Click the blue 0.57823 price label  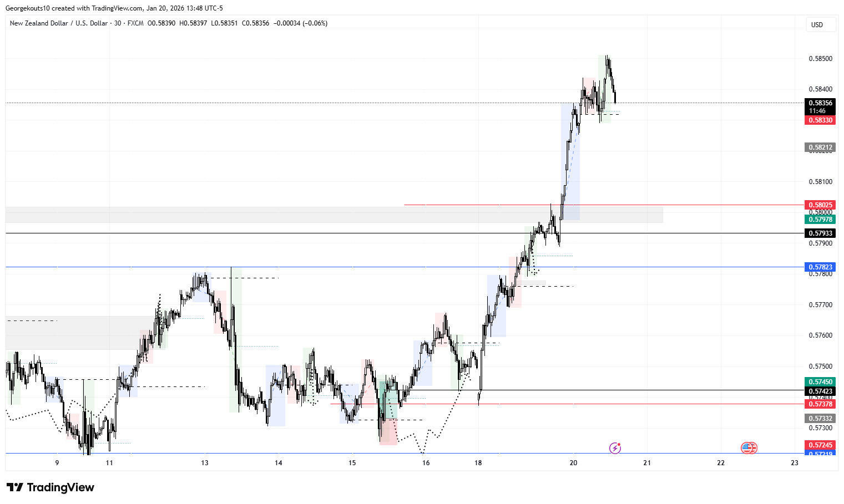pos(820,267)
